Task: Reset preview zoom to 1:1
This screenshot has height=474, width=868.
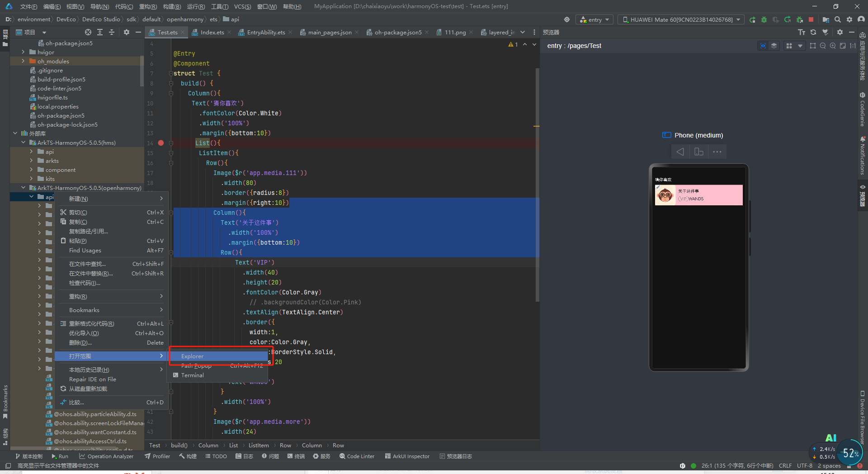Action: [853, 46]
